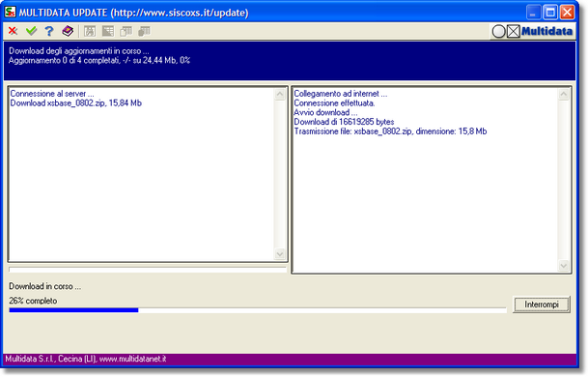Maximize the Multidata Update window
This screenshot has height=377, width=588.
550,13
